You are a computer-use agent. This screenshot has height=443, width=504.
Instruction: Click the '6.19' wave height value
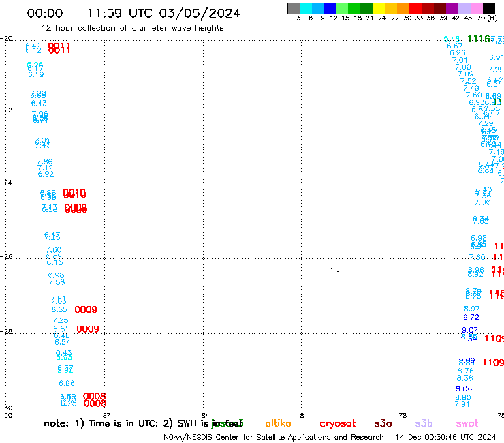coord(36,75)
